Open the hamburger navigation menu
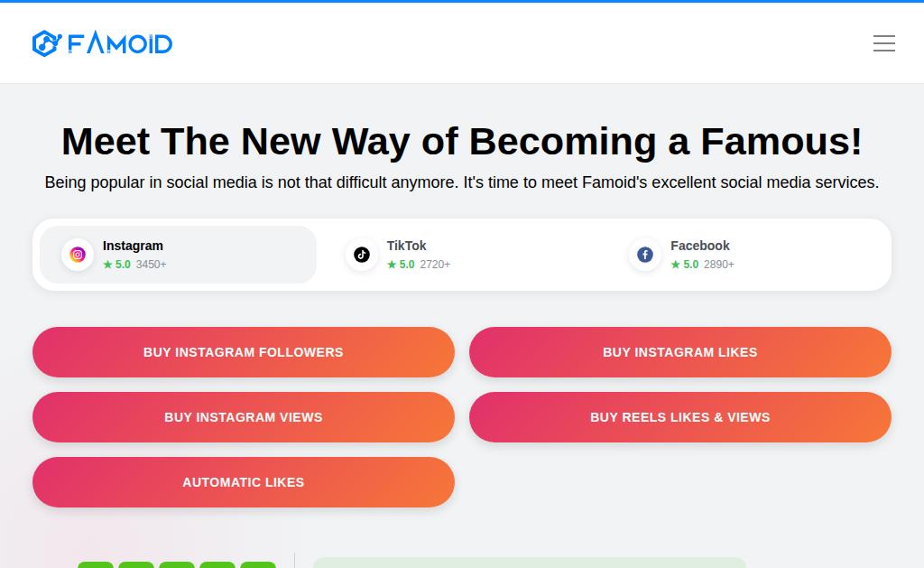The width and height of the screenshot is (924, 568). tap(884, 43)
